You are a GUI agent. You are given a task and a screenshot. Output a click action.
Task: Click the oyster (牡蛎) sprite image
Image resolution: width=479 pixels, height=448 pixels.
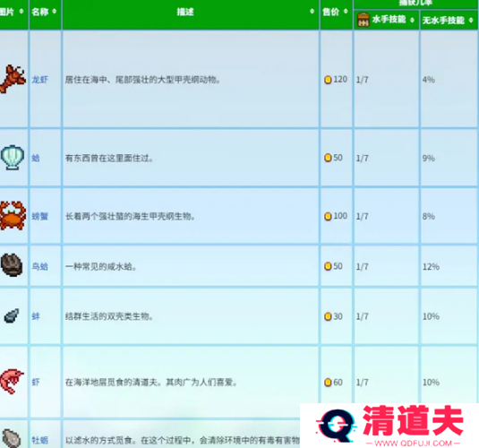point(12,438)
